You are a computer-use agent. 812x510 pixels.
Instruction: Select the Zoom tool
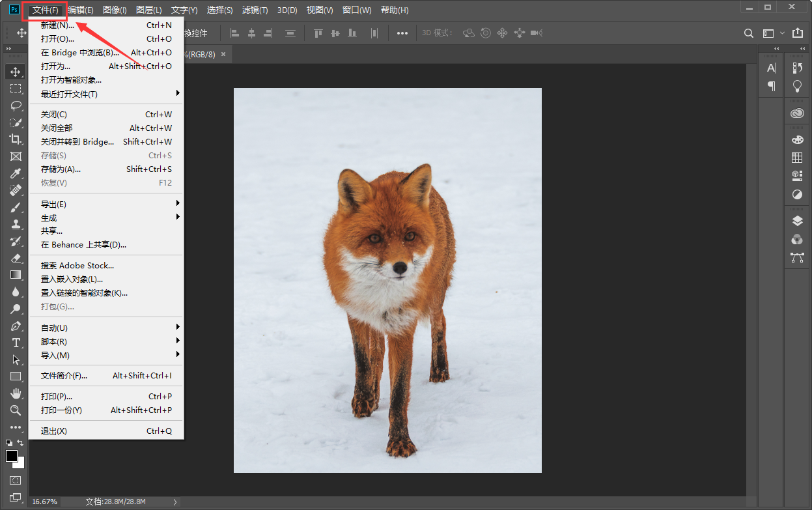click(16, 410)
